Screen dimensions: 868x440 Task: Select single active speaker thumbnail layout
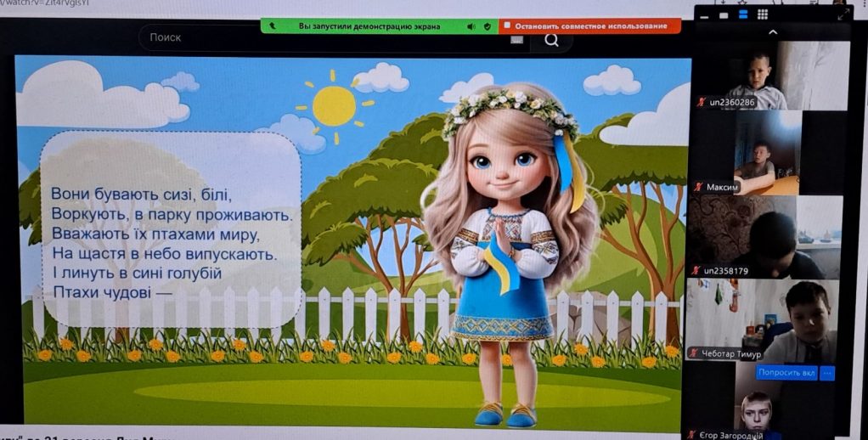pyautogui.click(x=724, y=15)
